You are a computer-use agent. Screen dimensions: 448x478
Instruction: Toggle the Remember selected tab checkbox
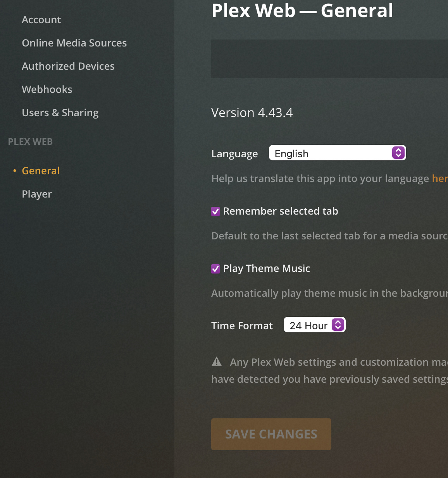215,211
